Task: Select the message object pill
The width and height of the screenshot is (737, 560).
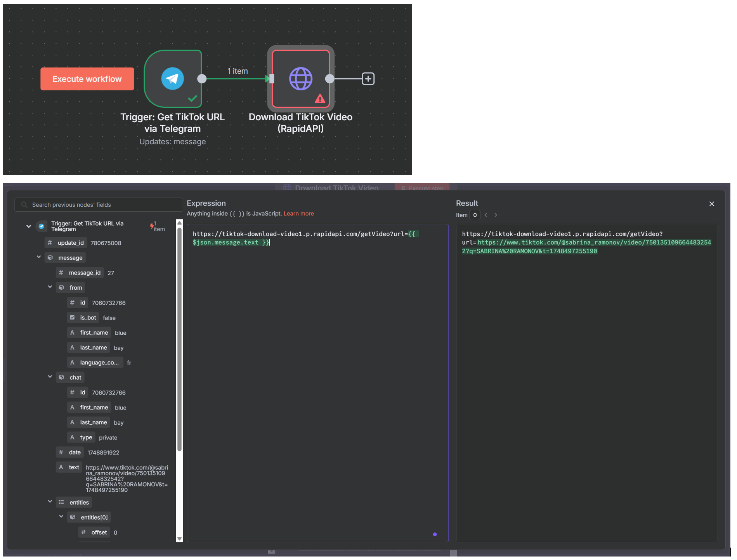Action: pos(65,258)
